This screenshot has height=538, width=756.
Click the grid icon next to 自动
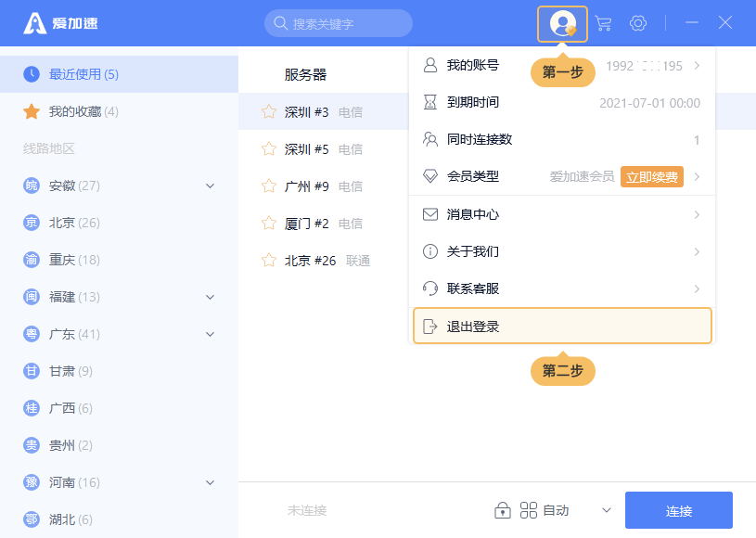coord(529,510)
